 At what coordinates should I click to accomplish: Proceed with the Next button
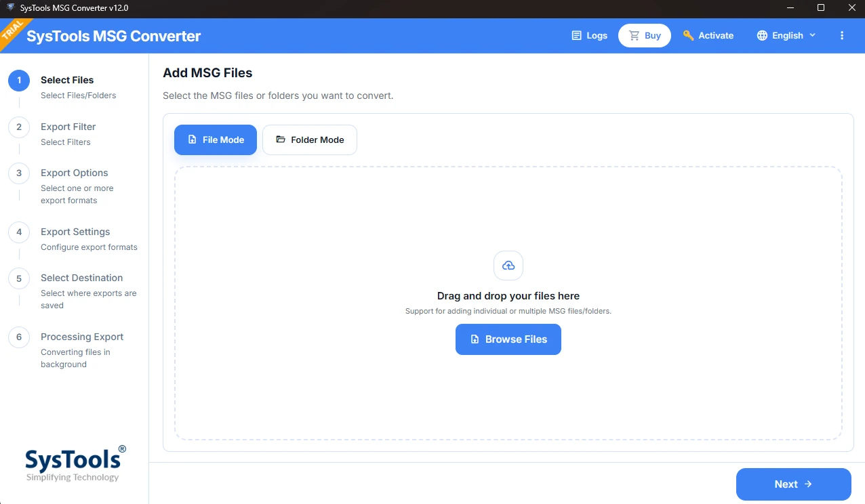pos(794,484)
